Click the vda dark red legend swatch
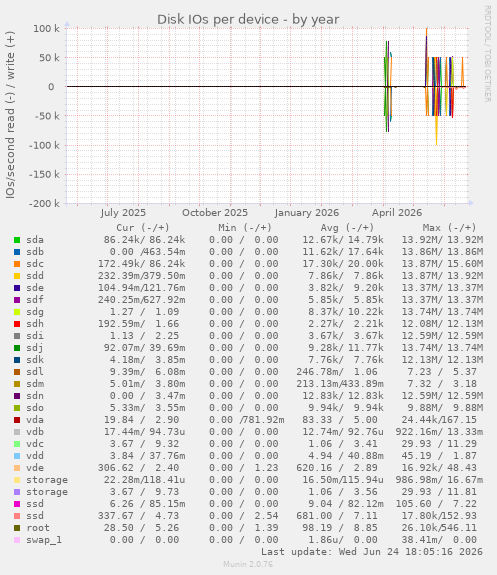The height and width of the screenshot is (575, 497). coord(17,420)
